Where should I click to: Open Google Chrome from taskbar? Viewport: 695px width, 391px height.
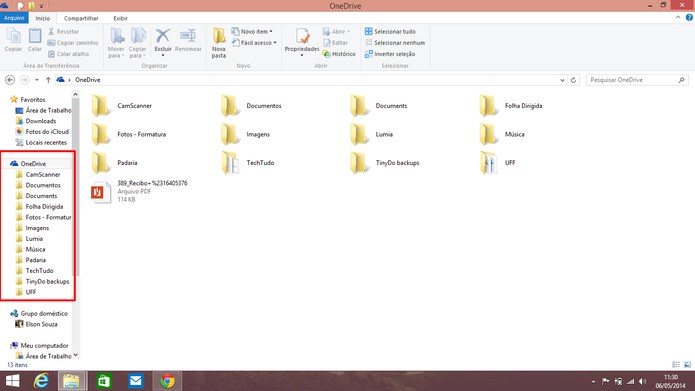tap(167, 381)
